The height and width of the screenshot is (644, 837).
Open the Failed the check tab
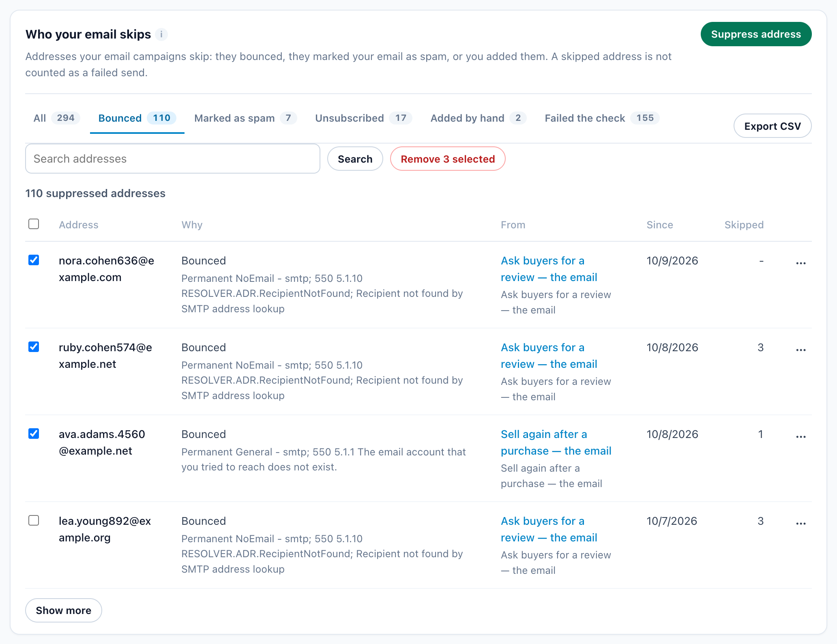click(602, 118)
